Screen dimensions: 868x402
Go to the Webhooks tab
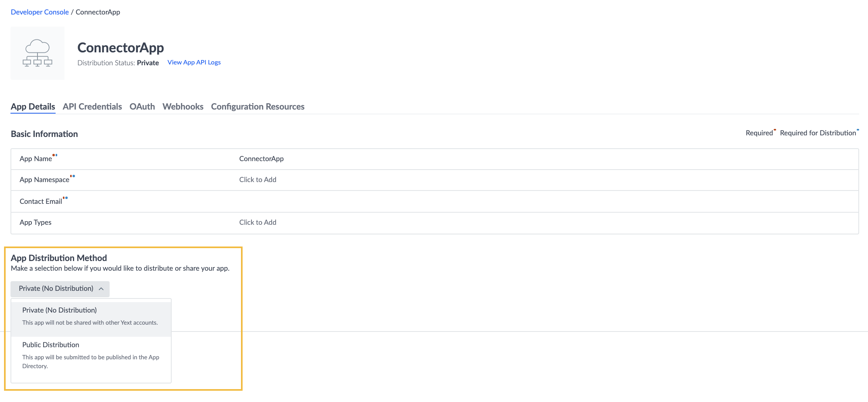point(183,107)
